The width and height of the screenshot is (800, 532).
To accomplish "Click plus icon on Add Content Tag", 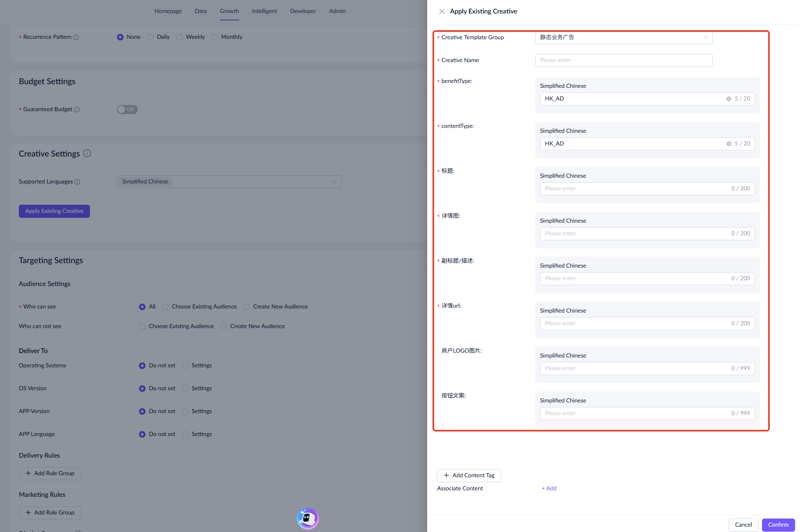I will pos(446,475).
